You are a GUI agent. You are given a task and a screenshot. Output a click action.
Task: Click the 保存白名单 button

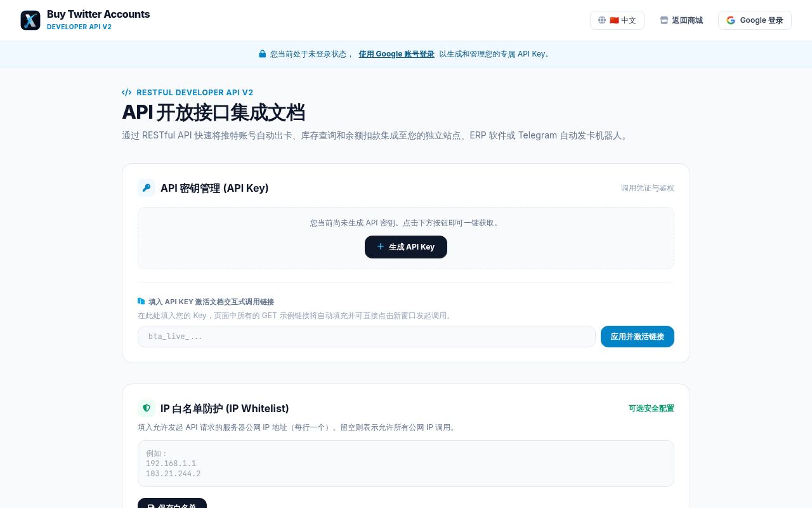[172, 503]
